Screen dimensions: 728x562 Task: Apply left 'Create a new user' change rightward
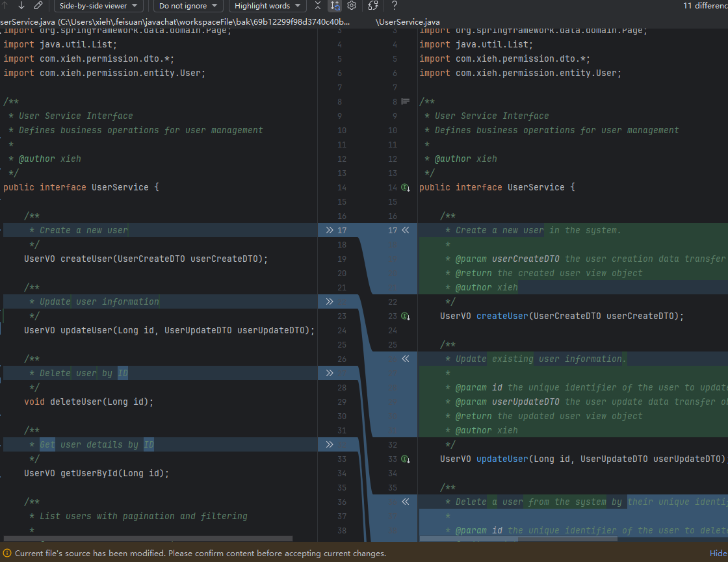tap(330, 230)
